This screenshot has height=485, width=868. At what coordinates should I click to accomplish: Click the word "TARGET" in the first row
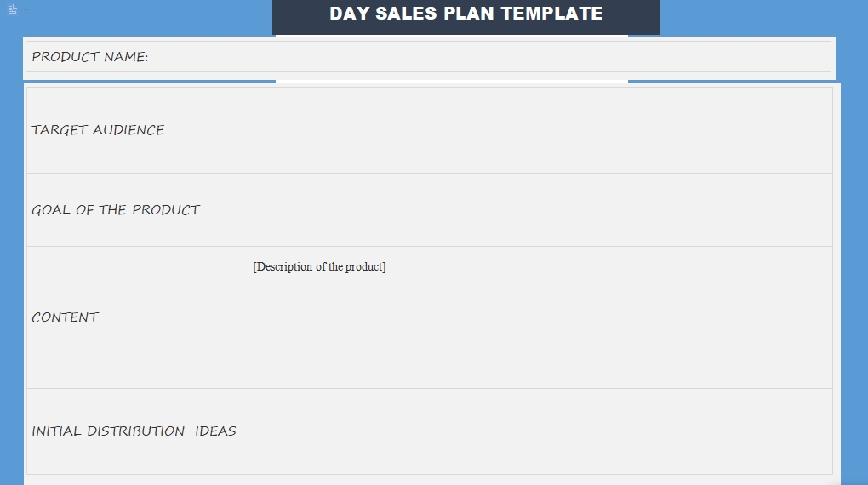[60, 130]
